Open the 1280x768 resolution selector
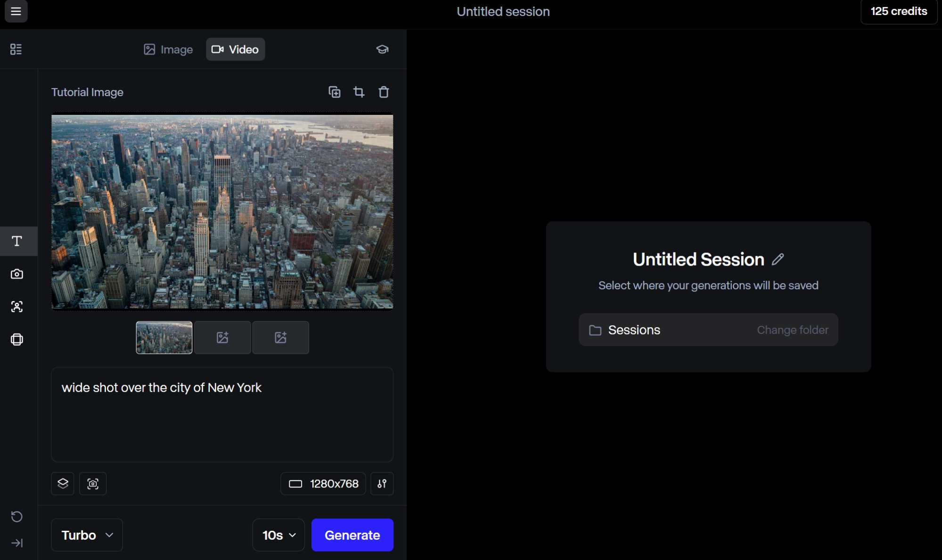This screenshot has width=942, height=560. point(323,483)
